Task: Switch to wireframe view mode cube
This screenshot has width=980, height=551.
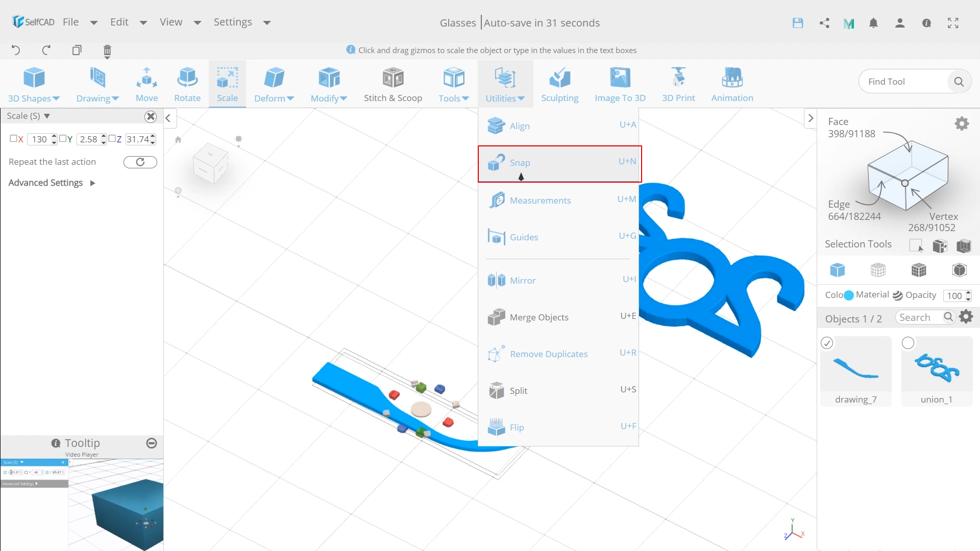Action: point(878,270)
